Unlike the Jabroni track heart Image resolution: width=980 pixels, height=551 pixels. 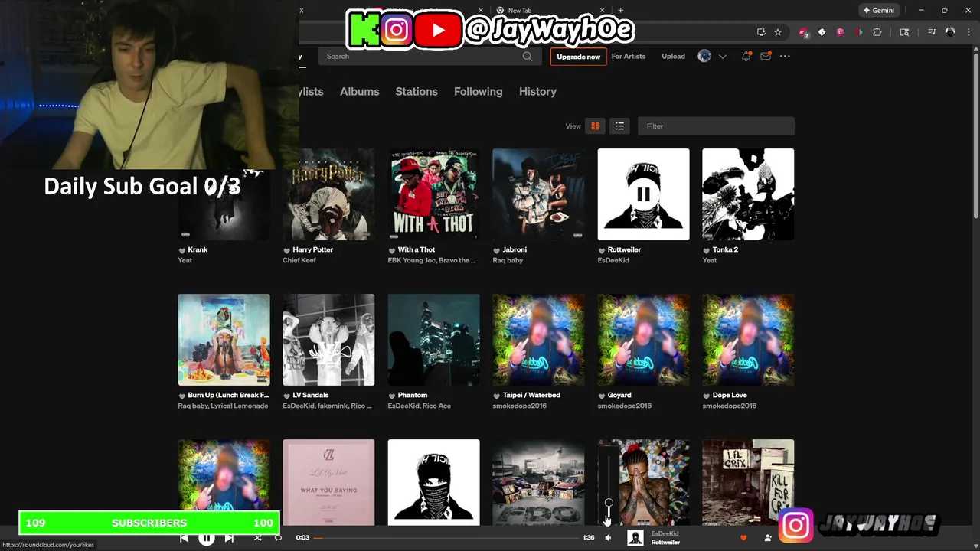pyautogui.click(x=496, y=250)
